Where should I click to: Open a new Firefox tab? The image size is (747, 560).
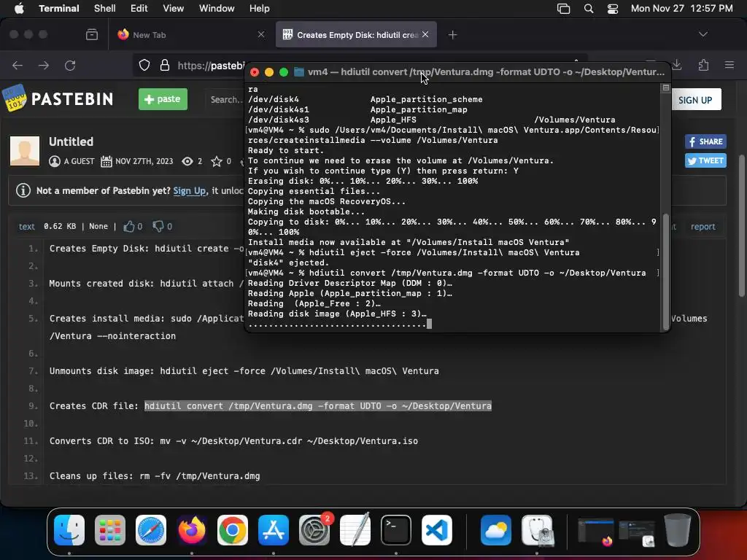[452, 35]
